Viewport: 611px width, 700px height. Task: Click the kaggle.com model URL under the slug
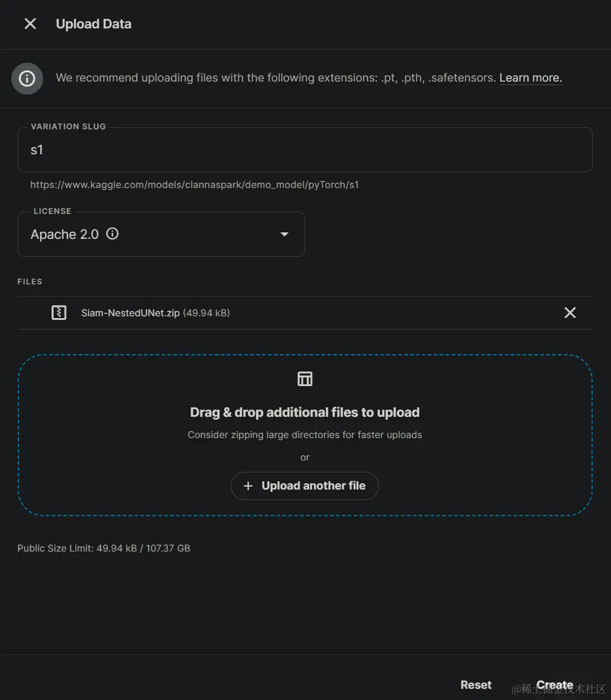[194, 184]
